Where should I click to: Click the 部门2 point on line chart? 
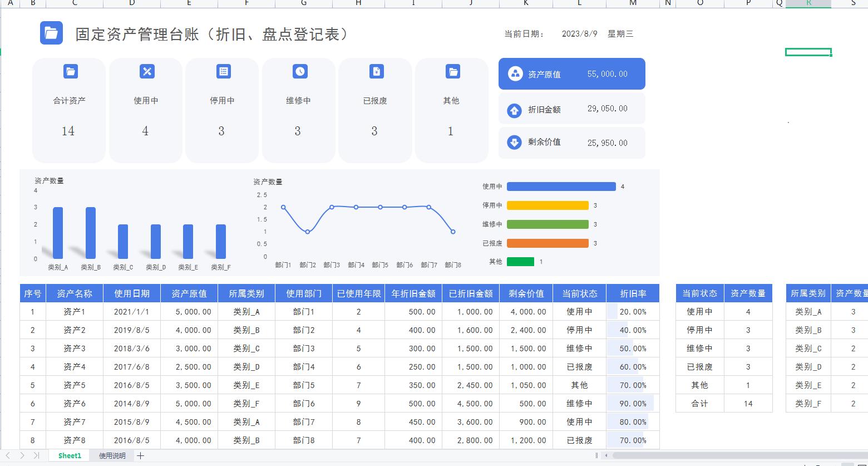[x=307, y=232]
